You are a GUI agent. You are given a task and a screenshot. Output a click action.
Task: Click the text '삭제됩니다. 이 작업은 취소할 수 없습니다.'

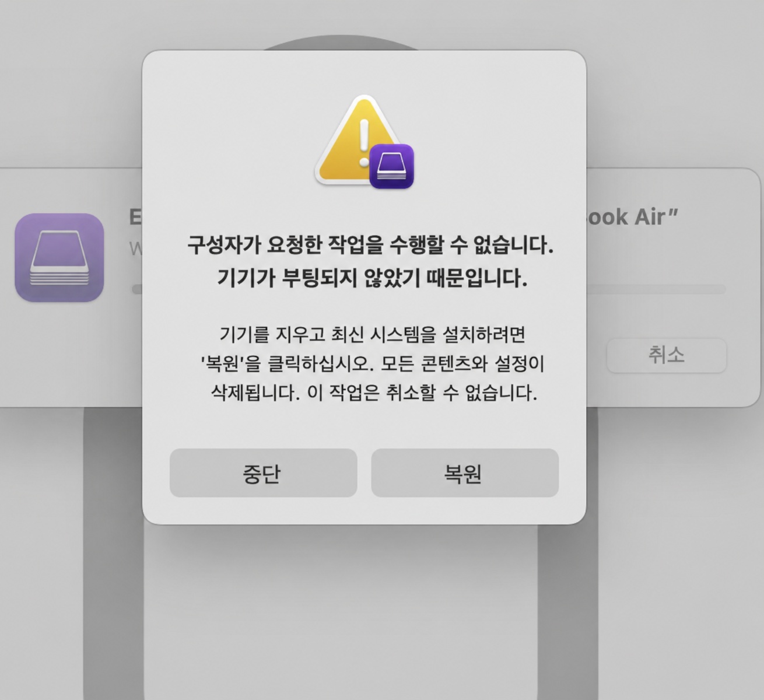pyautogui.click(x=373, y=393)
